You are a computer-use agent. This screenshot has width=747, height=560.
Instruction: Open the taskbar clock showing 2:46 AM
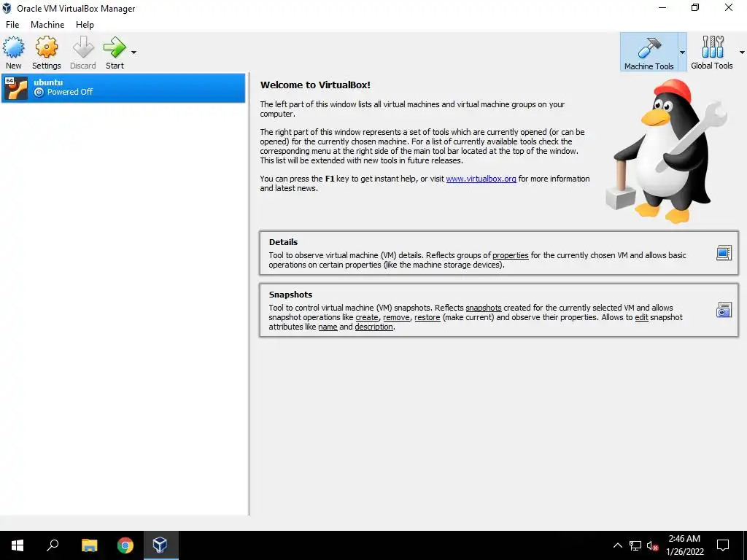coord(684,545)
